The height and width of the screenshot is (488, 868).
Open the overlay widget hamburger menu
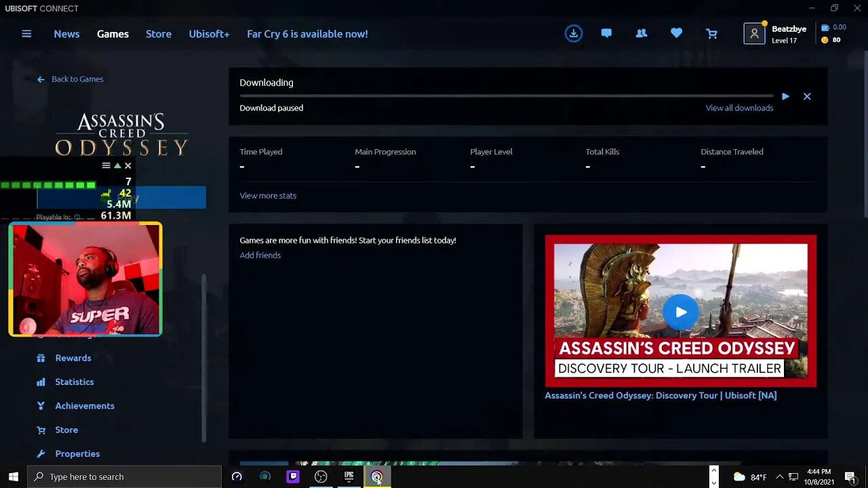coord(106,165)
